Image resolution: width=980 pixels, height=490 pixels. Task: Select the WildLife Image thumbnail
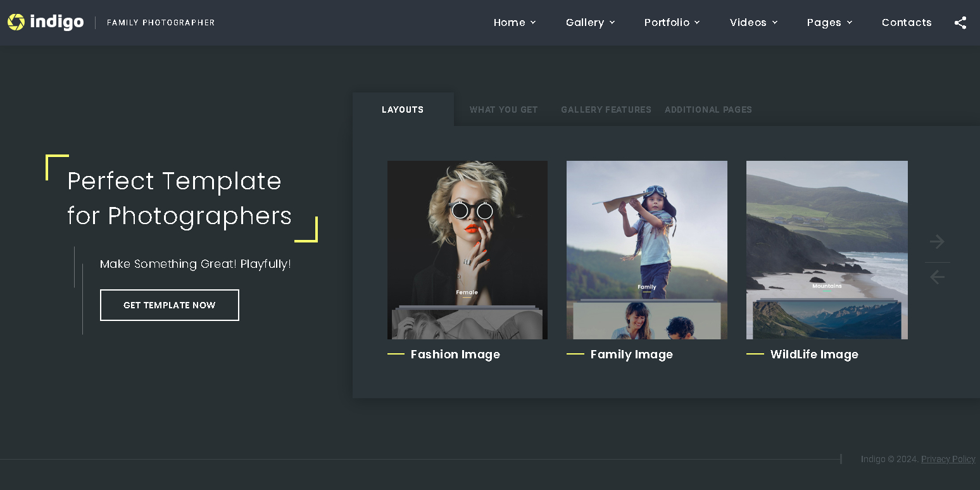click(827, 249)
